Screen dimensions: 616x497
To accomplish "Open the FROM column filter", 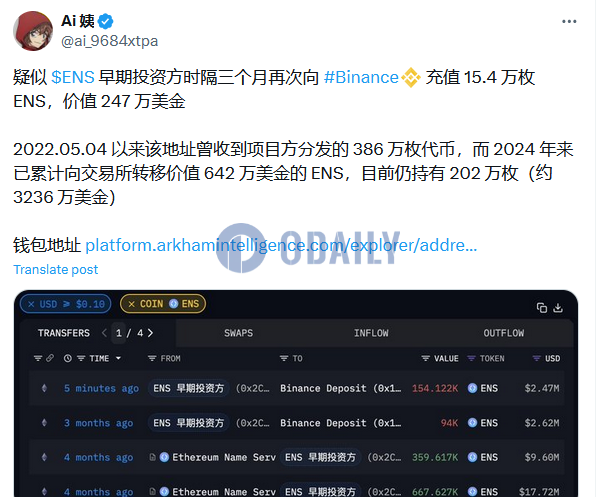I will click(164, 358).
